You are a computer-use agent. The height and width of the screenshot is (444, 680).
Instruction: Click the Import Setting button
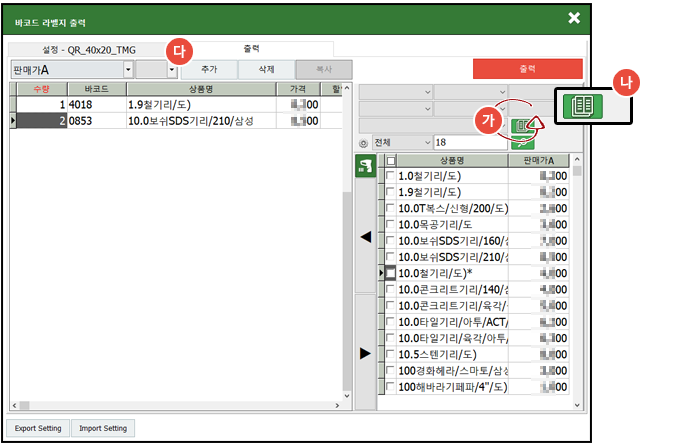tap(103, 428)
